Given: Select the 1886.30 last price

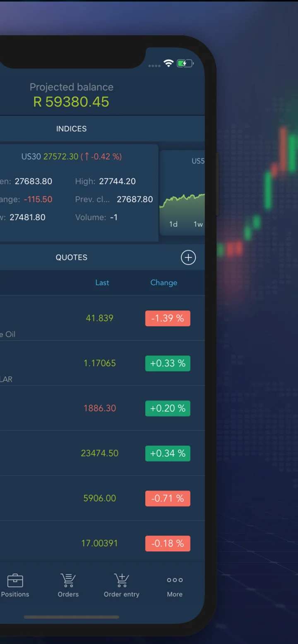Looking at the screenshot, I should [100, 408].
